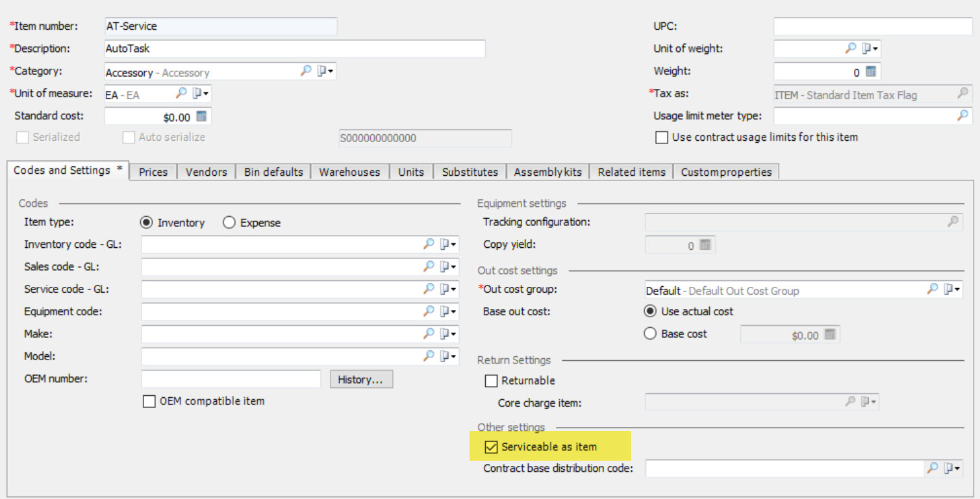Click the Unit of weight lookup magnifier
Viewport: 980px width, 499px height.
850,49
